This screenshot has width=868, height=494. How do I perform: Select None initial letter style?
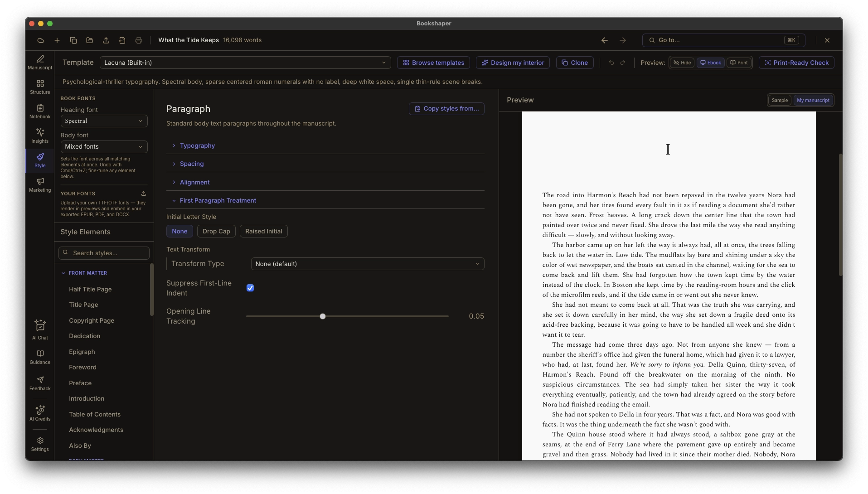[179, 231]
